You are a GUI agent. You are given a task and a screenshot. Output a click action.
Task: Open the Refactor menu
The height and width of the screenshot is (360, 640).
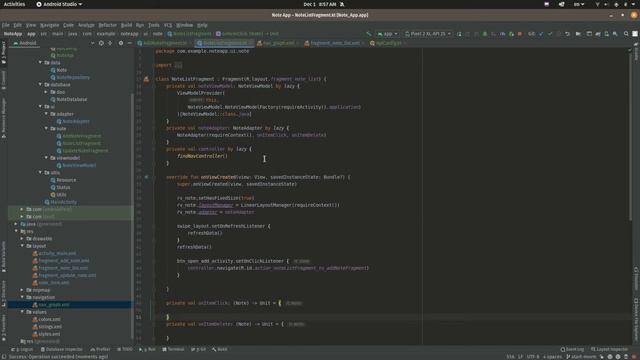(108, 25)
